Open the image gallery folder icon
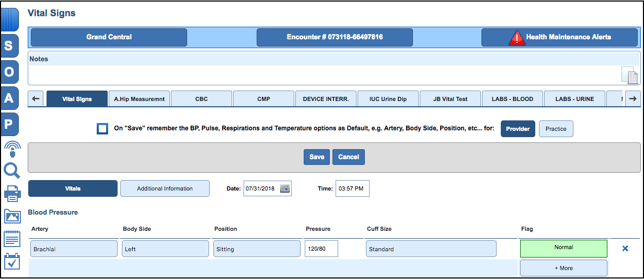Image resolution: width=644 pixels, height=279 pixels. click(11, 216)
